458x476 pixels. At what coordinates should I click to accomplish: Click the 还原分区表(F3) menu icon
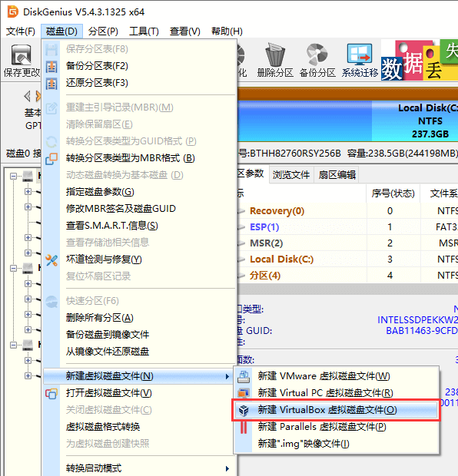(51, 83)
